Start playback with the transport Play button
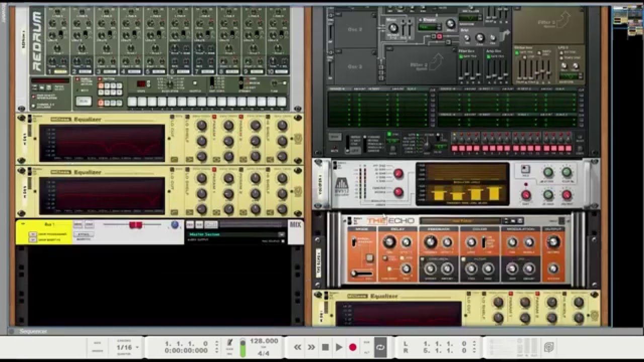 tap(339, 347)
